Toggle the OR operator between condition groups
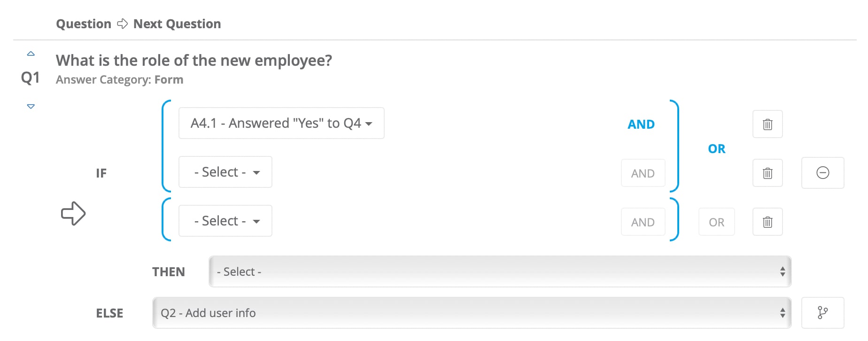868x341 pixels. tap(716, 148)
